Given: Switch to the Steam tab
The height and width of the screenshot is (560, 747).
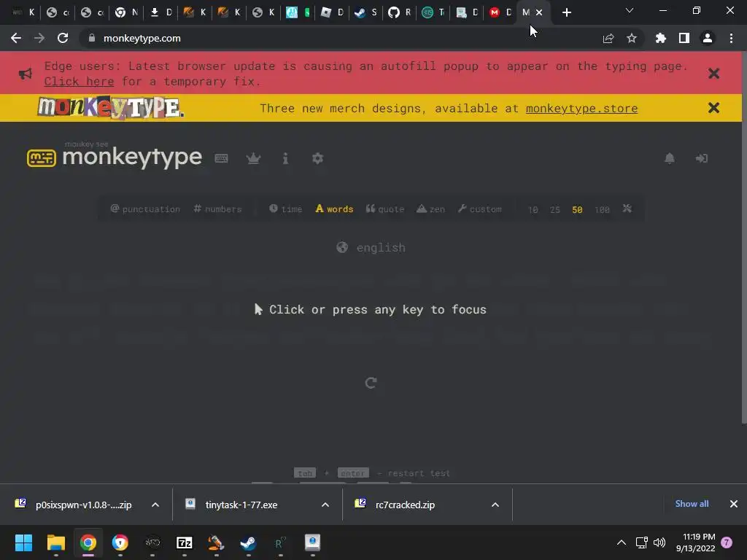Looking at the screenshot, I should coord(365,12).
